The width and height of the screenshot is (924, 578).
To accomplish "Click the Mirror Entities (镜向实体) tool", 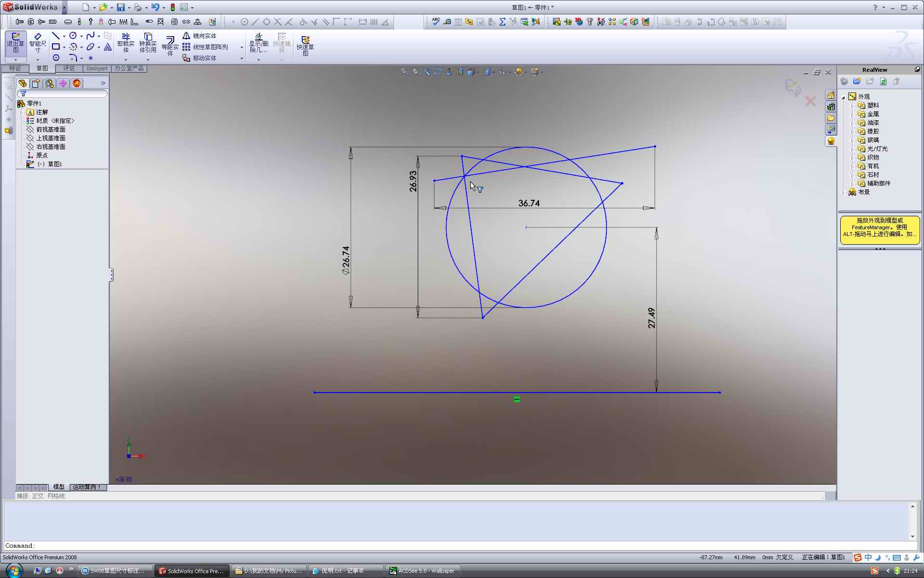I will 200,36.
